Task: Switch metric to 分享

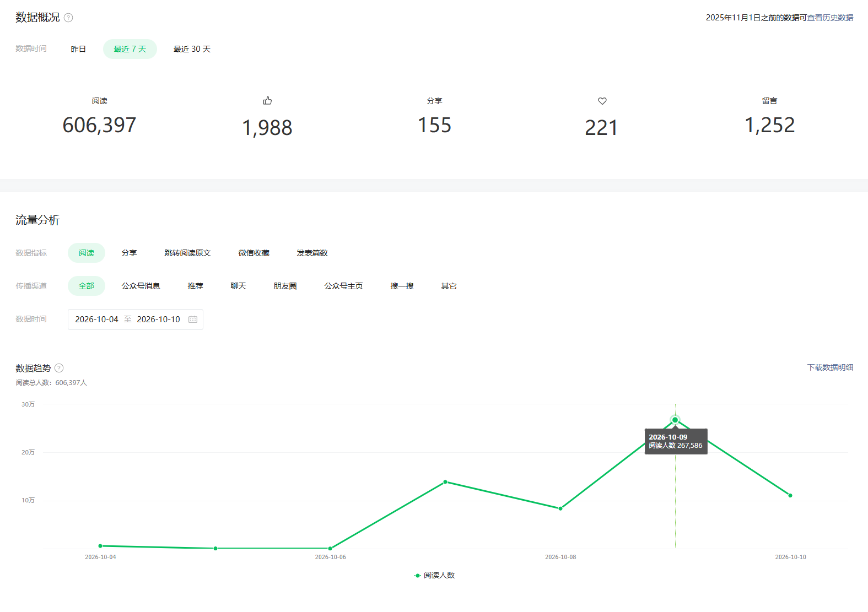Action: pos(129,253)
